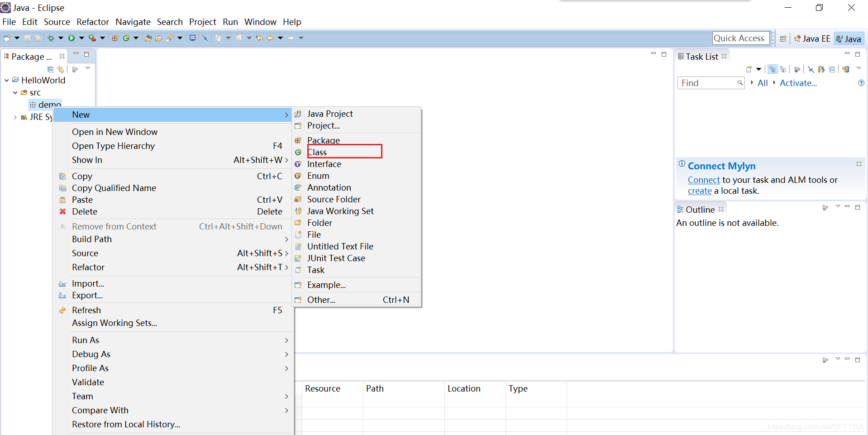Open the New Task dropdown arrow

click(758, 69)
